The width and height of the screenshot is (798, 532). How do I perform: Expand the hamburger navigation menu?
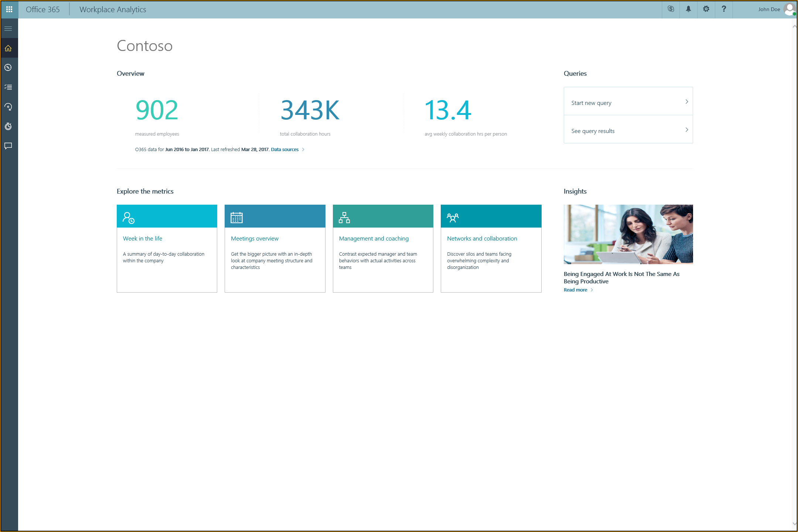point(8,29)
